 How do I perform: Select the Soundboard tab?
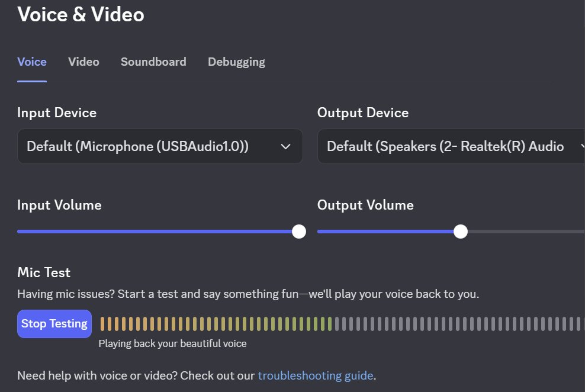pyautogui.click(x=153, y=62)
